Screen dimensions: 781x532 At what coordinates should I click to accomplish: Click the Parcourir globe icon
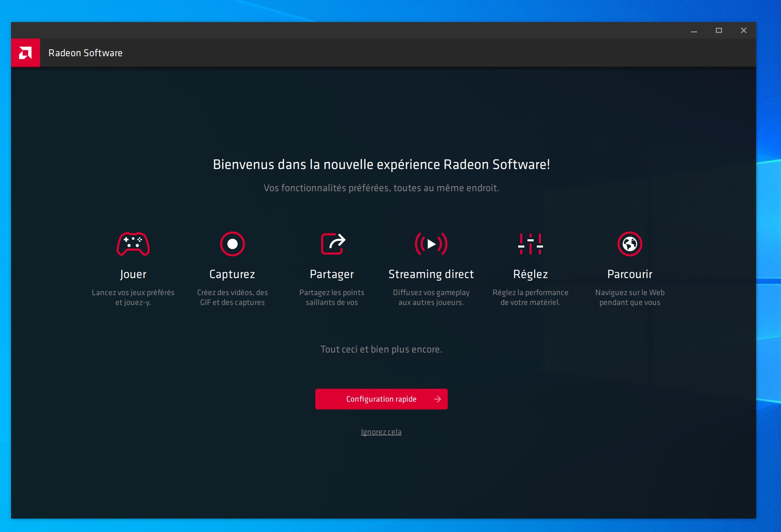pyautogui.click(x=630, y=244)
